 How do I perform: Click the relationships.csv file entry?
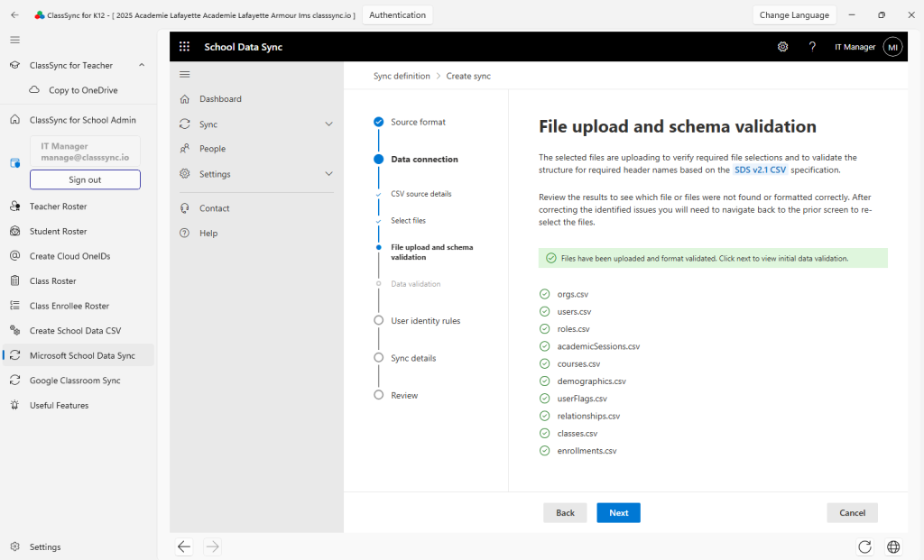(x=588, y=416)
